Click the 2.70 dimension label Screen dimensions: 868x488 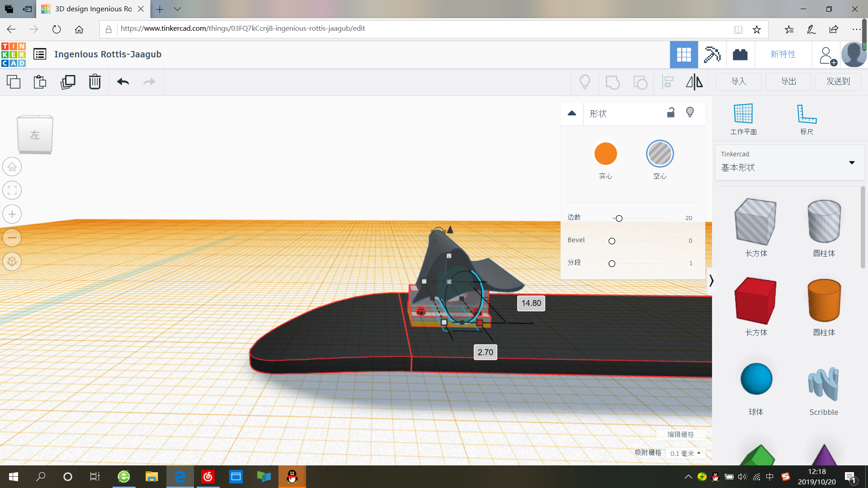486,352
